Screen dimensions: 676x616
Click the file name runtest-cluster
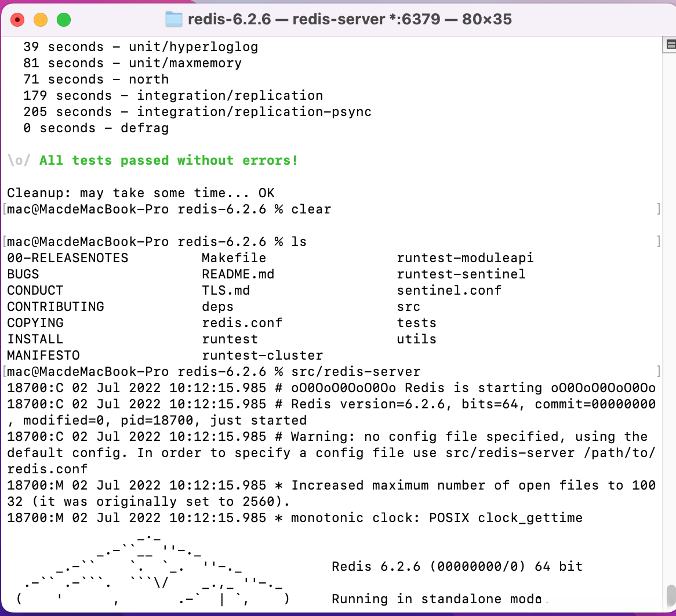coord(263,356)
